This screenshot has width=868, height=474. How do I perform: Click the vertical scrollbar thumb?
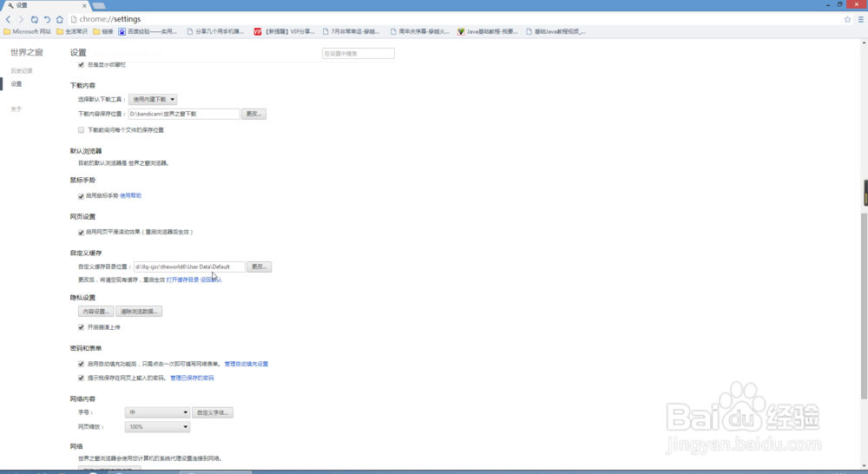point(865,306)
